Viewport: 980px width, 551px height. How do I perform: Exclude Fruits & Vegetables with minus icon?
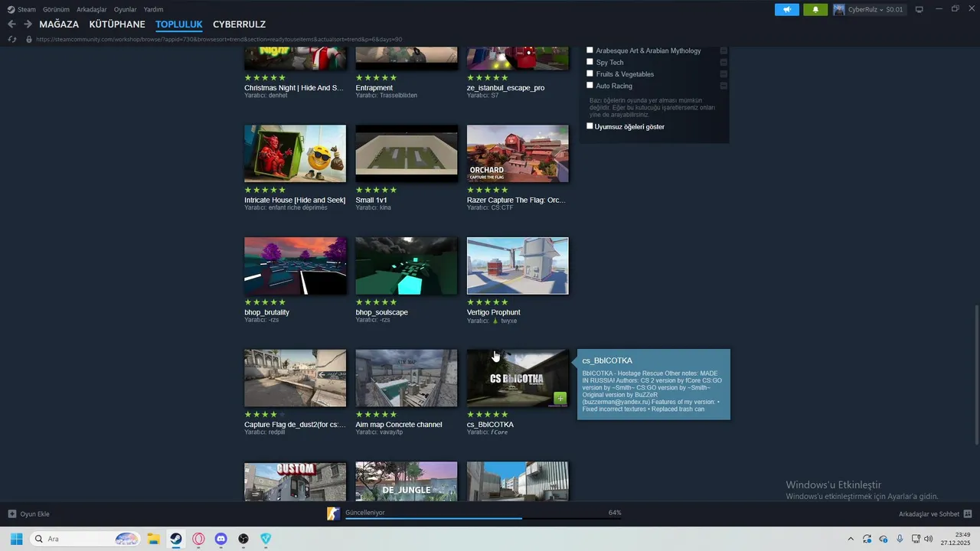(x=724, y=74)
